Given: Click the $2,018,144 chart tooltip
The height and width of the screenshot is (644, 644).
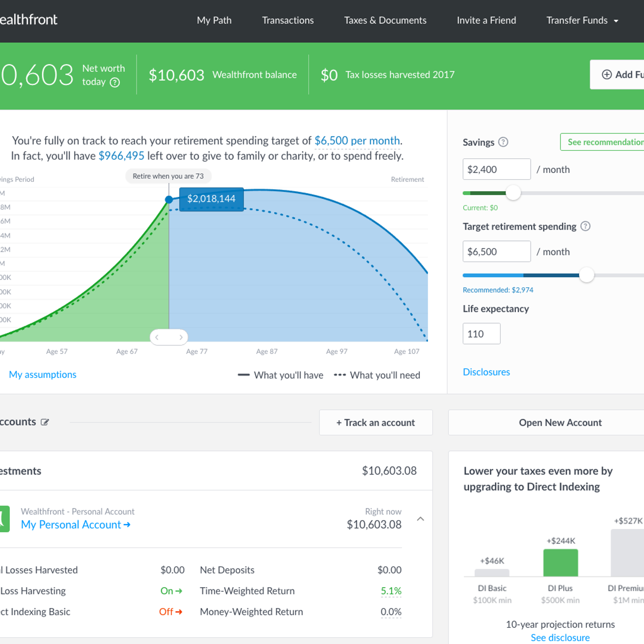Looking at the screenshot, I should coord(211,199).
